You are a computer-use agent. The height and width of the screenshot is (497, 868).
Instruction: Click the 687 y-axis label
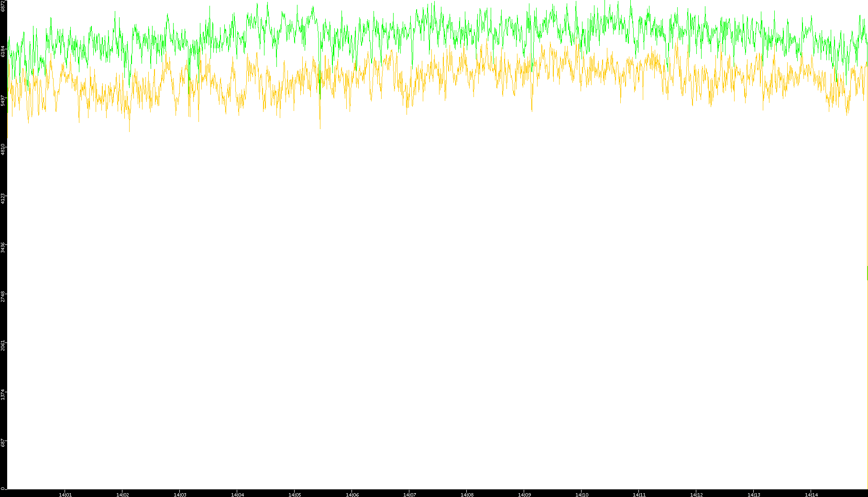pyautogui.click(x=3, y=443)
